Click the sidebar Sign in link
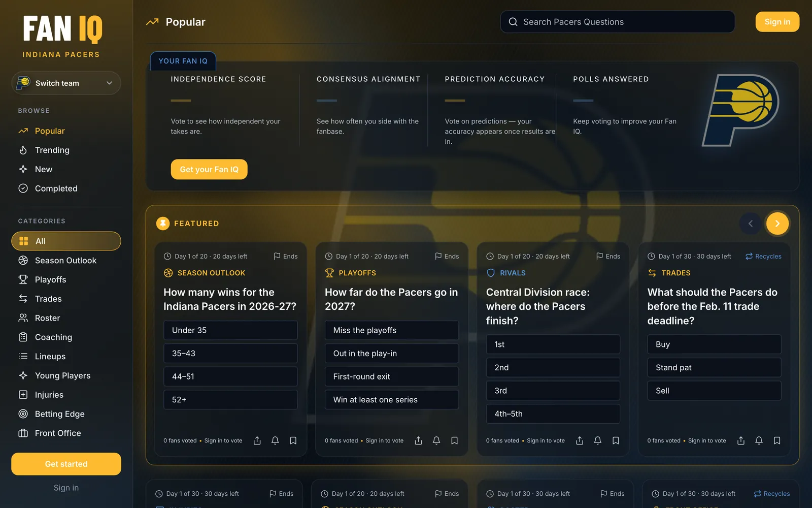 coord(66,488)
